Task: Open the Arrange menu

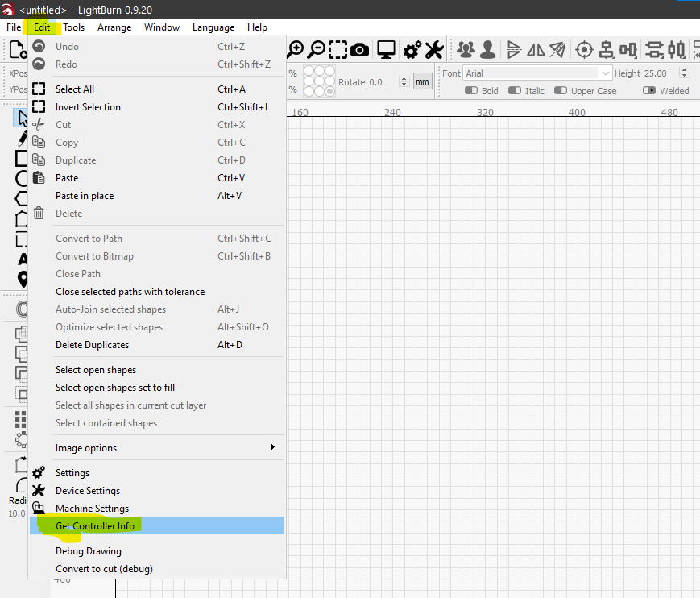Action: point(114,27)
